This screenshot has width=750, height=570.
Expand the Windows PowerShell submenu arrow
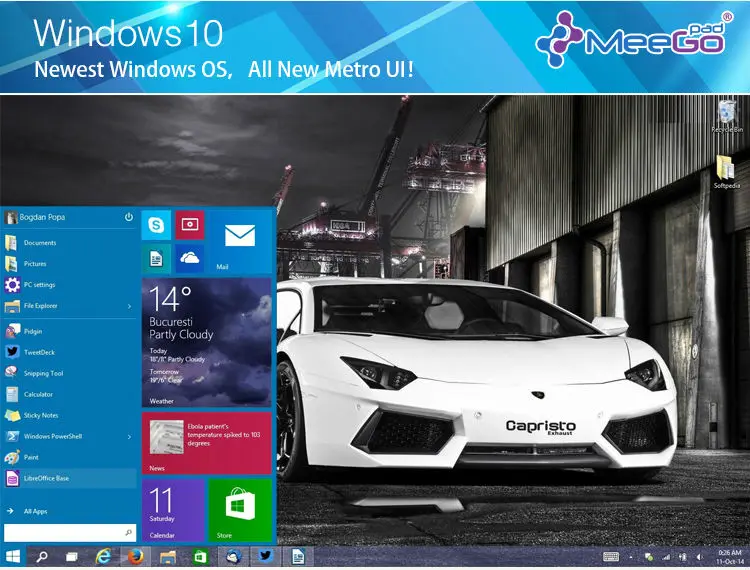[129, 437]
